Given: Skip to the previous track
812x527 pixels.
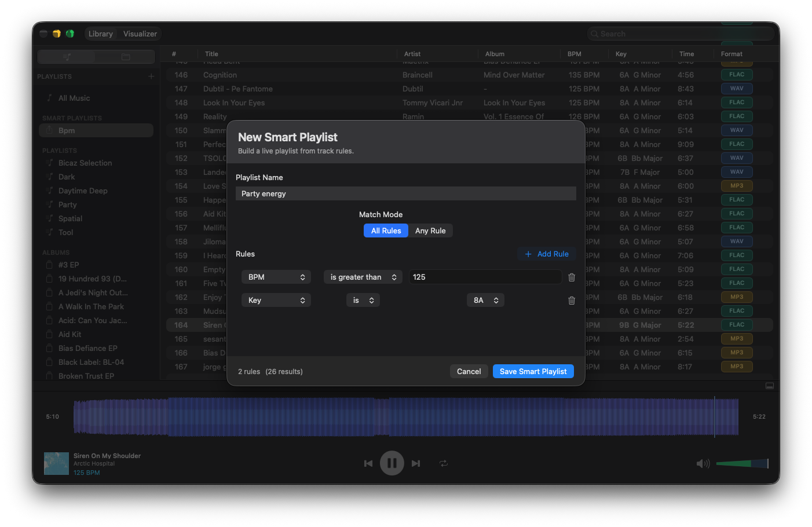Looking at the screenshot, I should coord(368,463).
